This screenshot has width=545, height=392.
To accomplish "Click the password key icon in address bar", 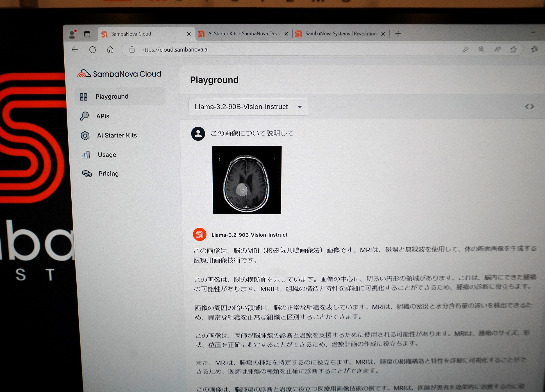I will tap(465, 49).
